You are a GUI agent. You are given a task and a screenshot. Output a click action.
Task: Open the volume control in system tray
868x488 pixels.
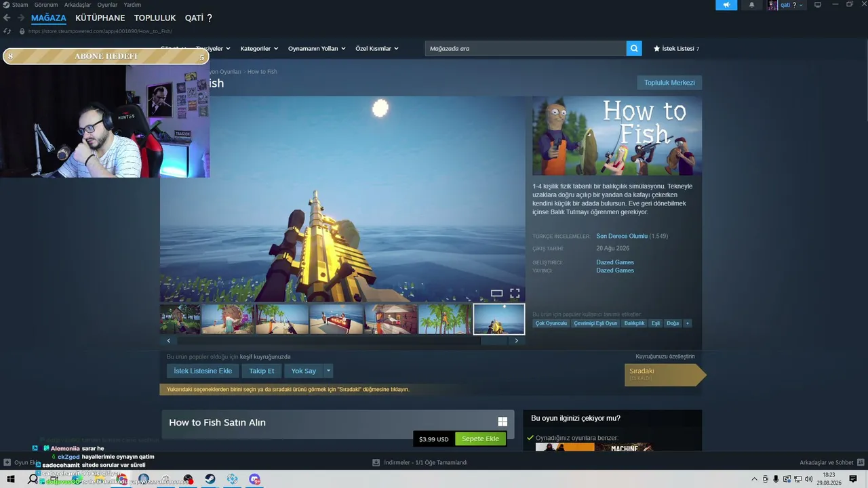click(808, 479)
